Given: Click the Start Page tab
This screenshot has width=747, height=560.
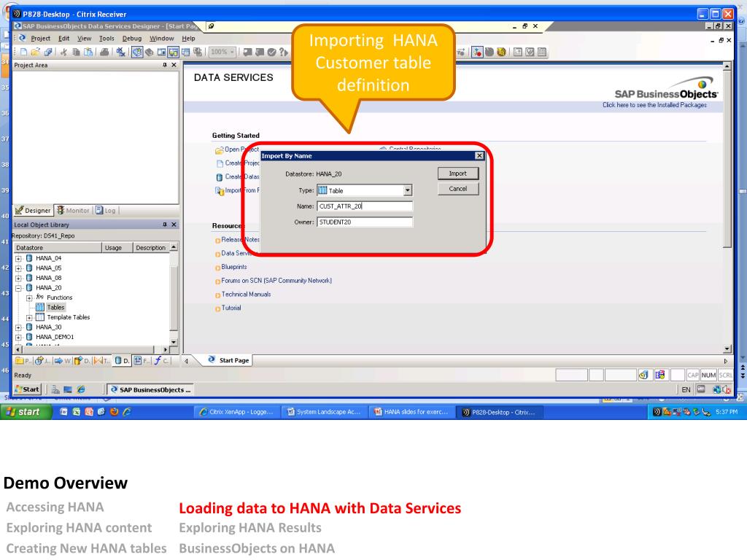Looking at the screenshot, I should [228, 360].
